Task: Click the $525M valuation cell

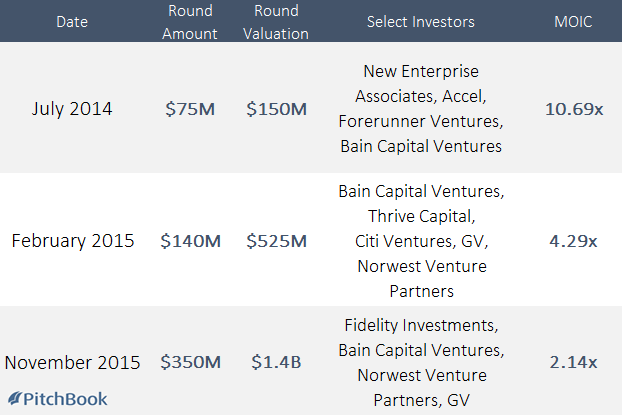Action: tap(276, 241)
